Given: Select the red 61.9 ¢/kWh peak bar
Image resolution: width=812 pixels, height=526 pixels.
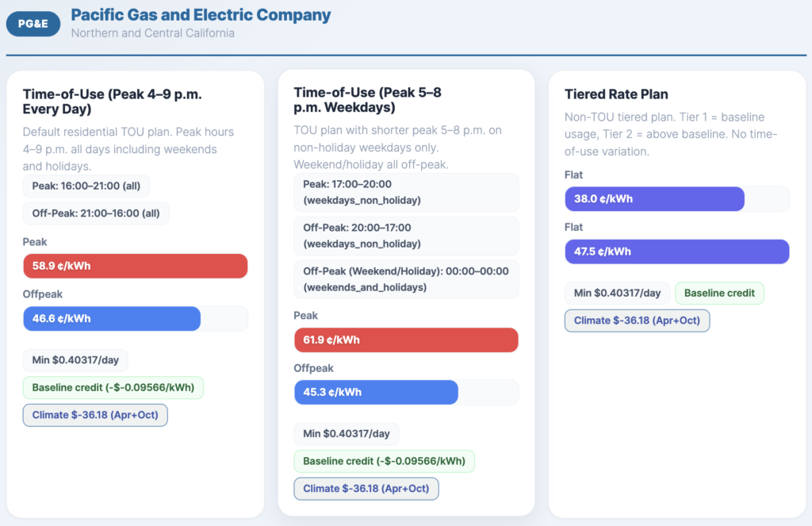Looking at the screenshot, I should 405,340.
